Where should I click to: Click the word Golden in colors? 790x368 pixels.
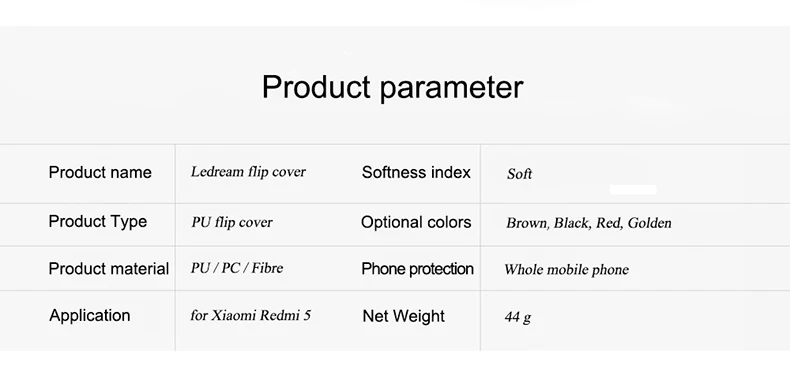pyautogui.click(x=649, y=223)
